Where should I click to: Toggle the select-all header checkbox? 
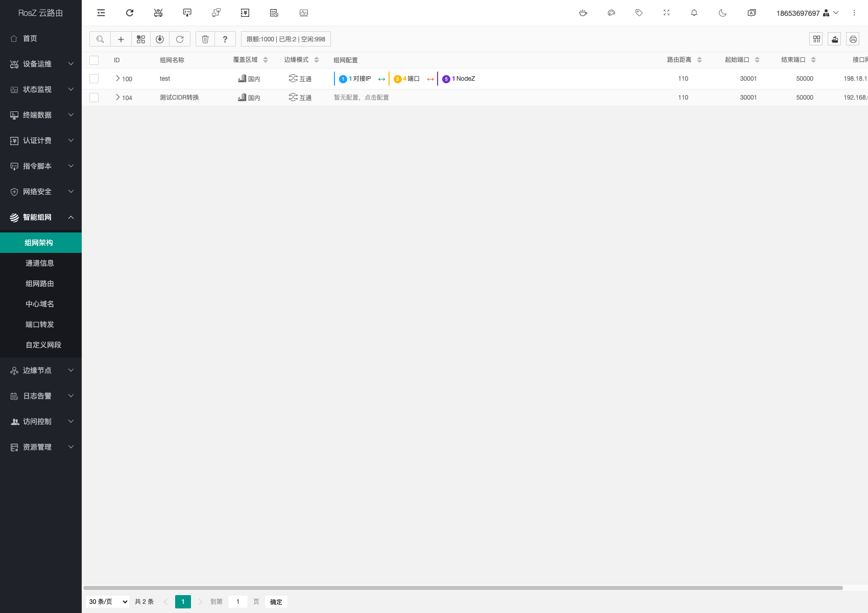[94, 60]
